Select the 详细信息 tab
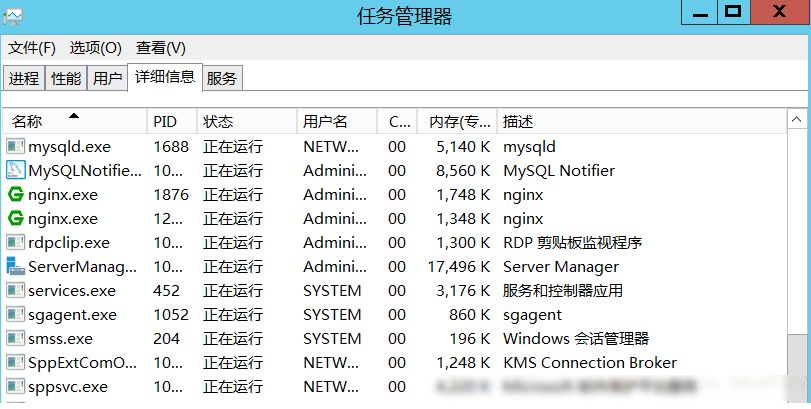This screenshot has height=409, width=811. (165, 77)
